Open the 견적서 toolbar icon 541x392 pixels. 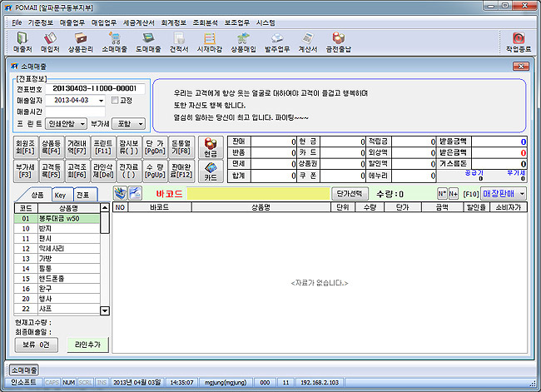tap(179, 42)
